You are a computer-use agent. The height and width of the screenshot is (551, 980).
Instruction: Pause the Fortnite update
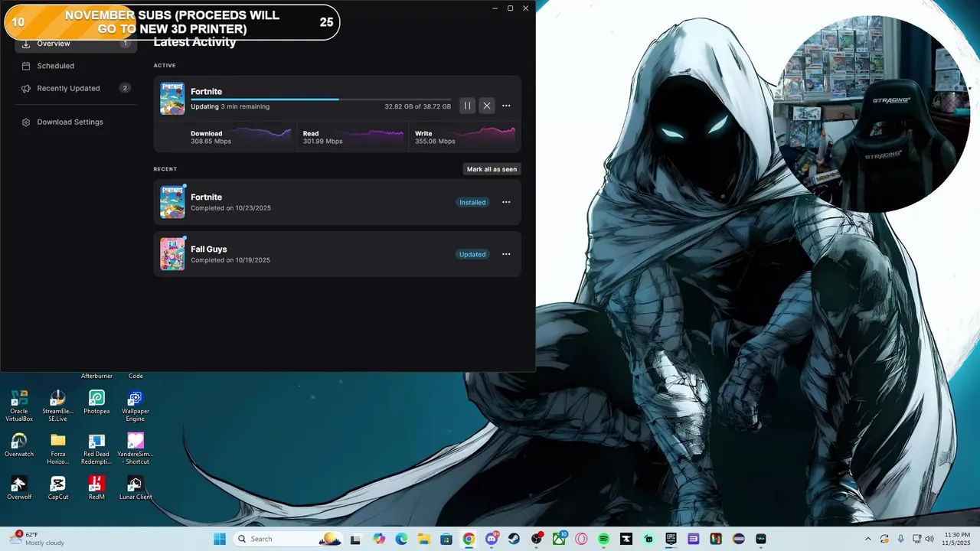coord(467,106)
